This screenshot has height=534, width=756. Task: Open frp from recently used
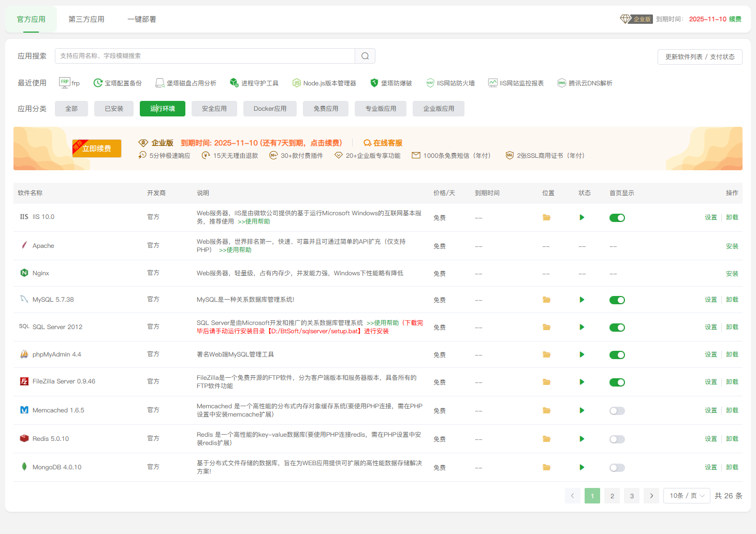pos(69,83)
